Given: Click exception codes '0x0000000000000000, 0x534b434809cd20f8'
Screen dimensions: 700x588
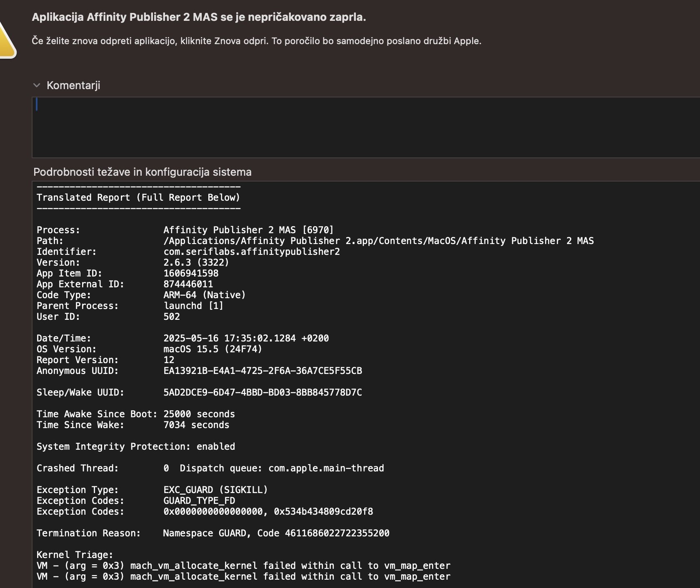Looking at the screenshot, I should coord(268,511).
